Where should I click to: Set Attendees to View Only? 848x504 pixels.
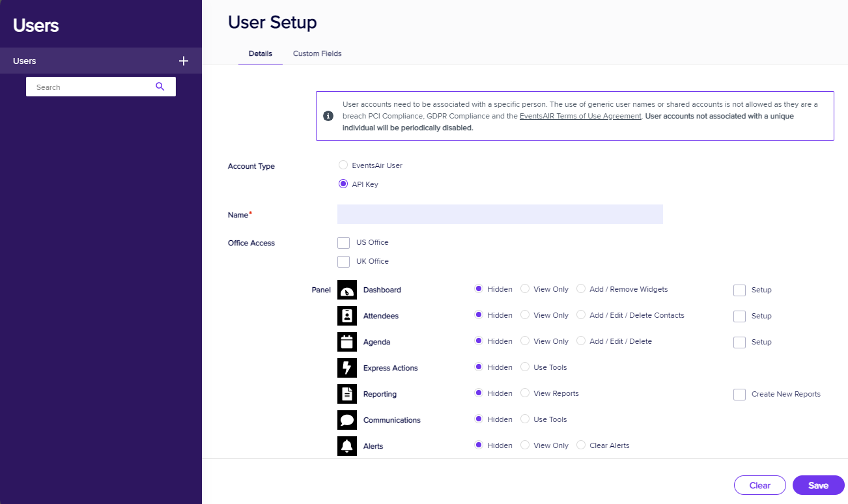tap(524, 315)
